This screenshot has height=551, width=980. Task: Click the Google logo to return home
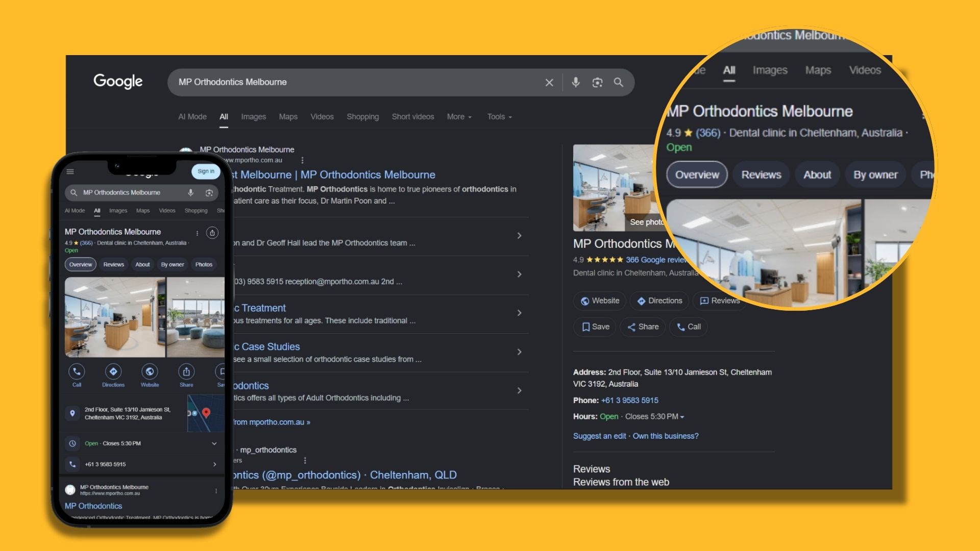[x=118, y=81]
